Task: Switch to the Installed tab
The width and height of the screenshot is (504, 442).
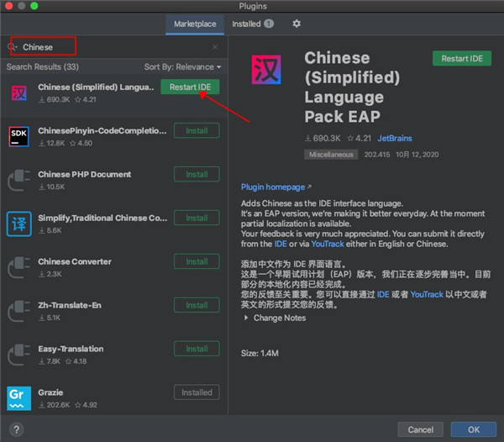Action: tap(252, 24)
